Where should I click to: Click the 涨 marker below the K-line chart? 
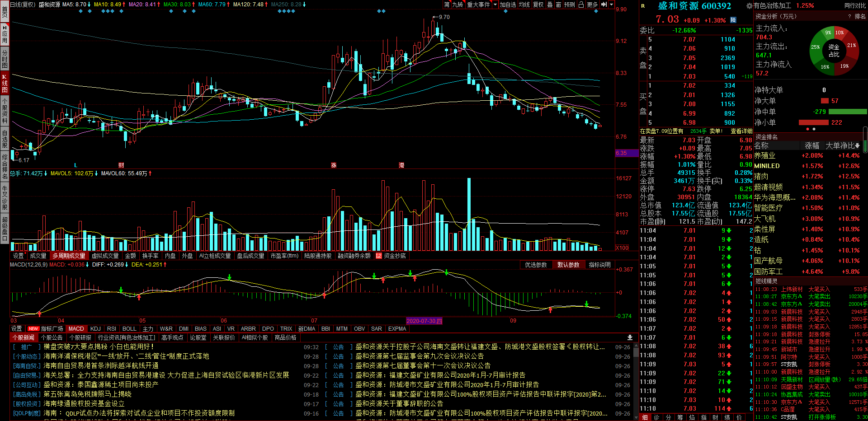334,165
